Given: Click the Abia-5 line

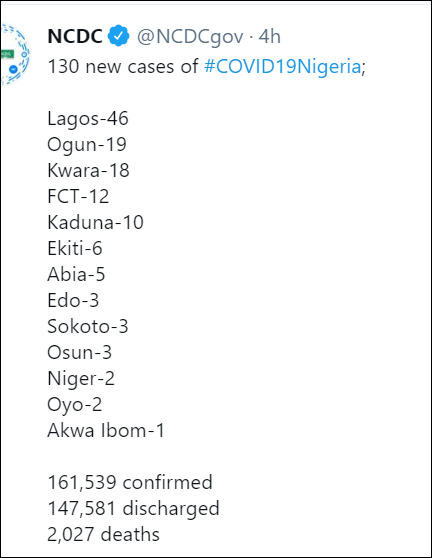Looking at the screenshot, I should (76, 274).
